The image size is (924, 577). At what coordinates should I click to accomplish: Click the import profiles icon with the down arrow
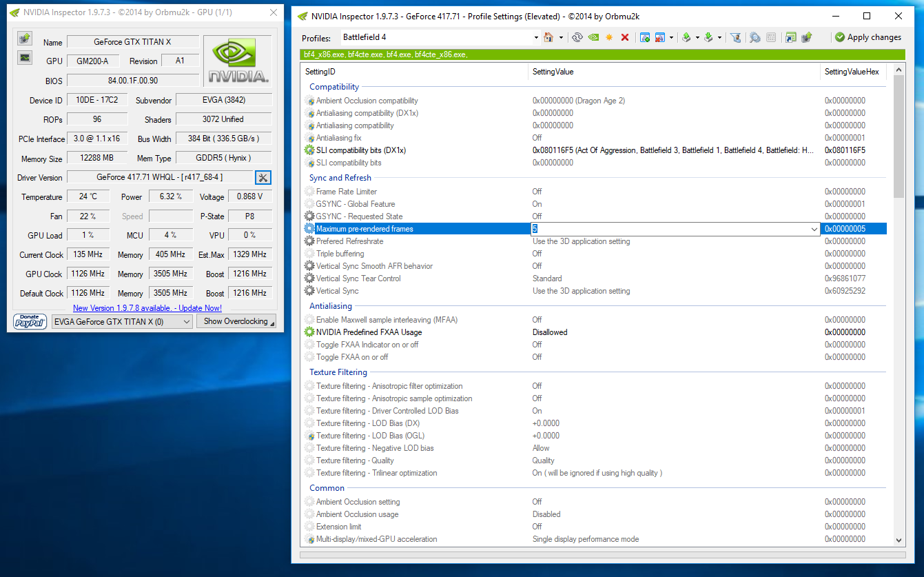pos(708,37)
